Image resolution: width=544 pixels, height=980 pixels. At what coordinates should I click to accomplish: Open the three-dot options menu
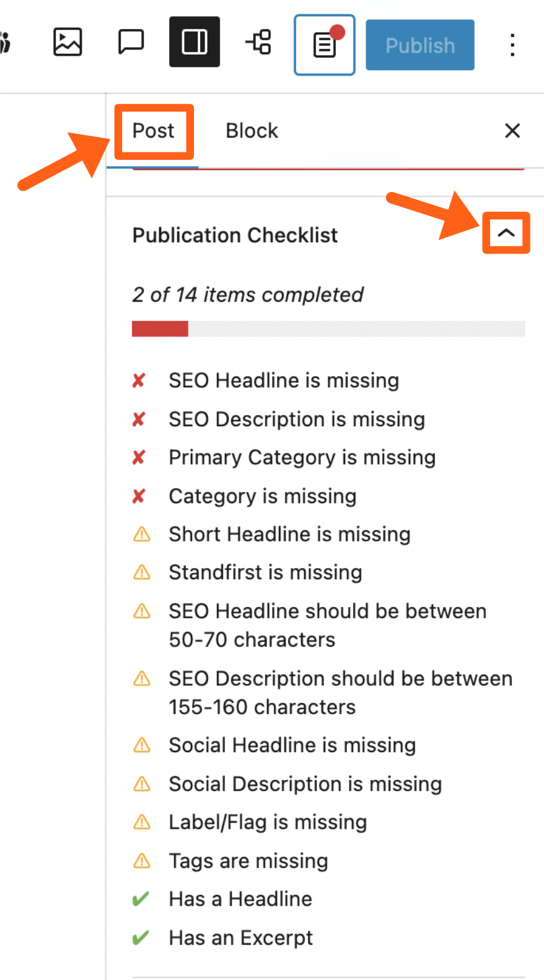pyautogui.click(x=512, y=45)
